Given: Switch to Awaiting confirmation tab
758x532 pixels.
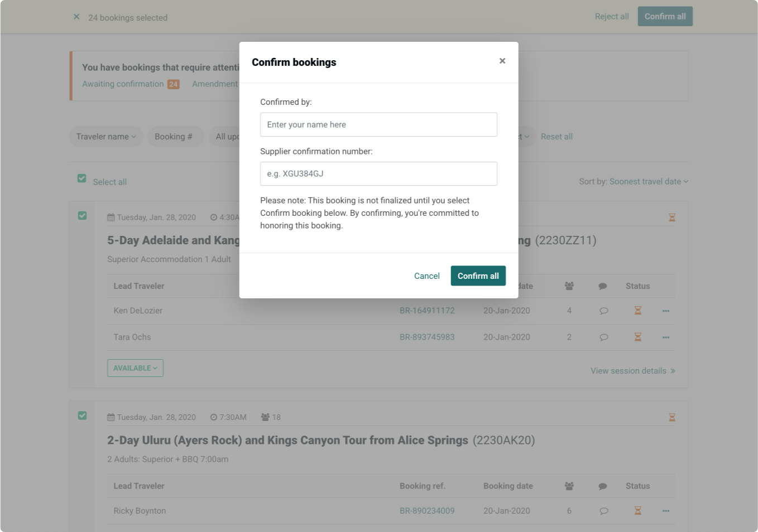Looking at the screenshot, I should tap(123, 84).
